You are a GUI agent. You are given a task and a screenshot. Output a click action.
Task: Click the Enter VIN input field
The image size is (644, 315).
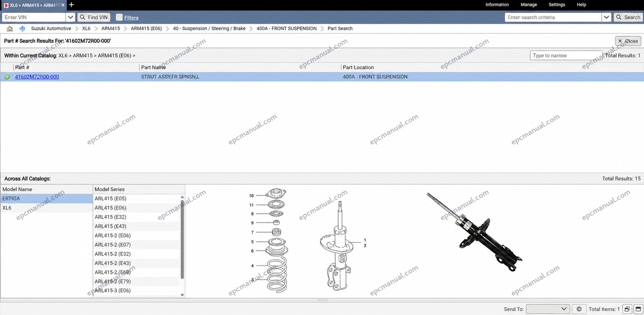(34, 17)
